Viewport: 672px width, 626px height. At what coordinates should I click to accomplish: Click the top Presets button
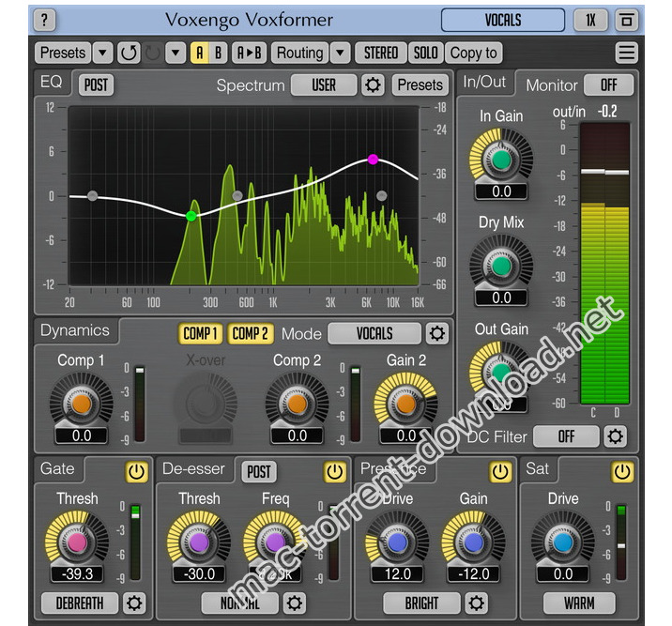63,53
